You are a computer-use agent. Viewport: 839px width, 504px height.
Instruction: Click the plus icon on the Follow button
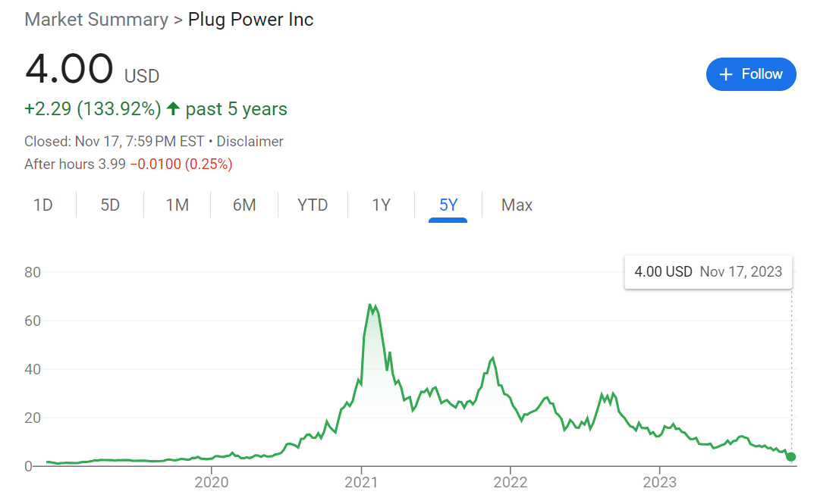(x=726, y=74)
